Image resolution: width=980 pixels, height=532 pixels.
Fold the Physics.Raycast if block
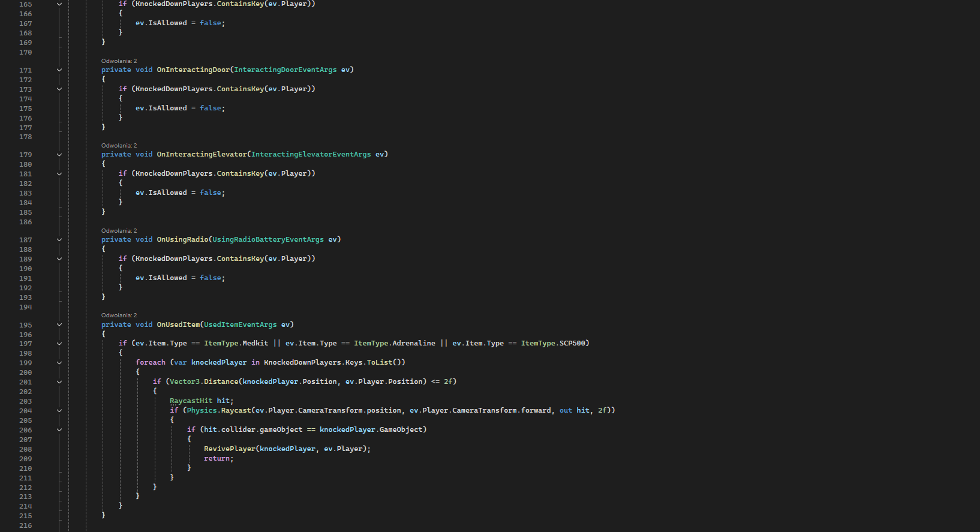coord(59,411)
